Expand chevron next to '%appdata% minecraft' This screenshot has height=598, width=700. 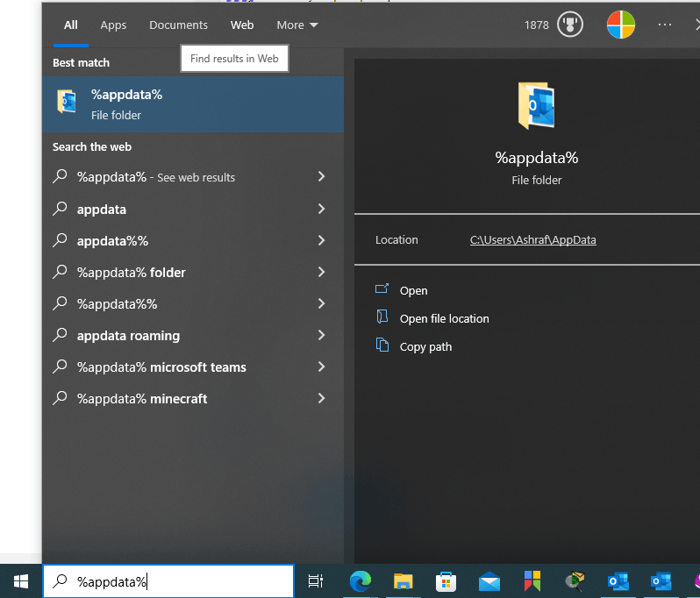(x=321, y=398)
